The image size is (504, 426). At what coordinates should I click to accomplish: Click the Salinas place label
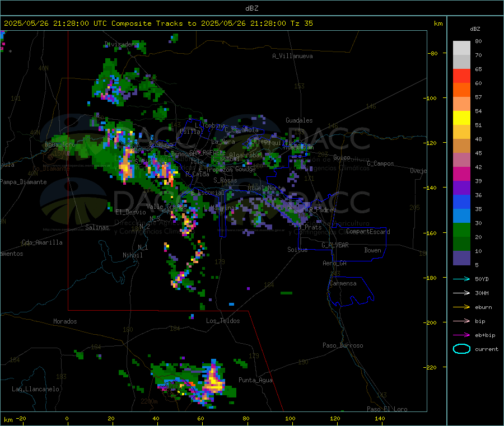(x=97, y=227)
